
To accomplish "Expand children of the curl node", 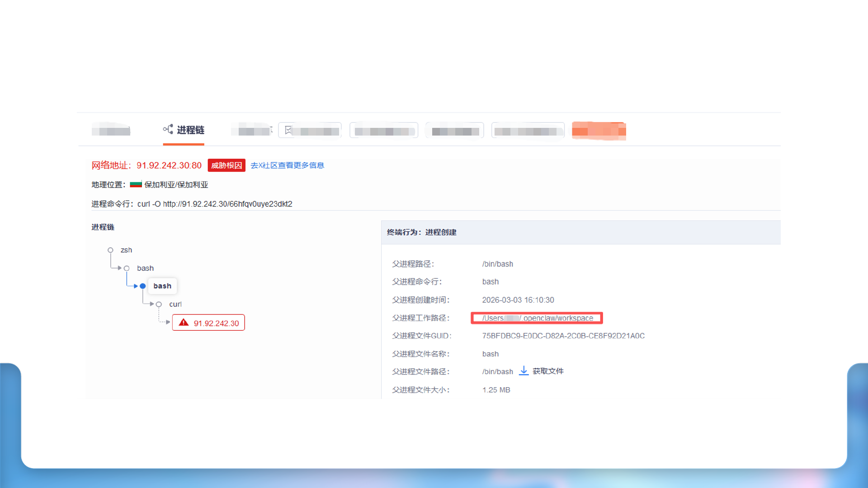I will [159, 304].
